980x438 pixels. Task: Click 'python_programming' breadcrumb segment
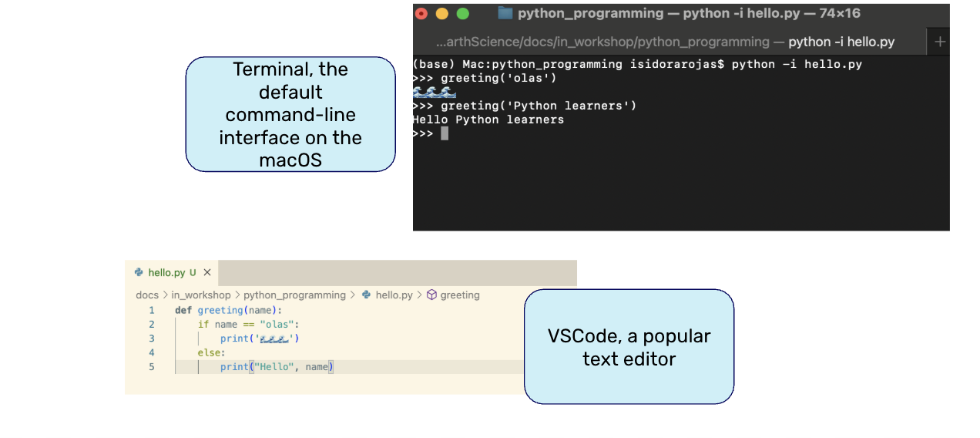[x=294, y=295]
